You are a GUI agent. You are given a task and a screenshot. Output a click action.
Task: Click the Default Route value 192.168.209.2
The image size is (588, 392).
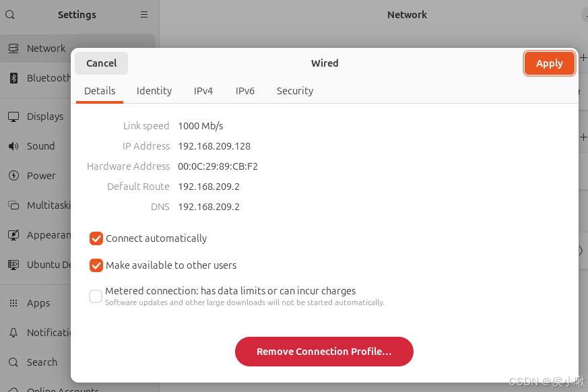pyautogui.click(x=209, y=187)
